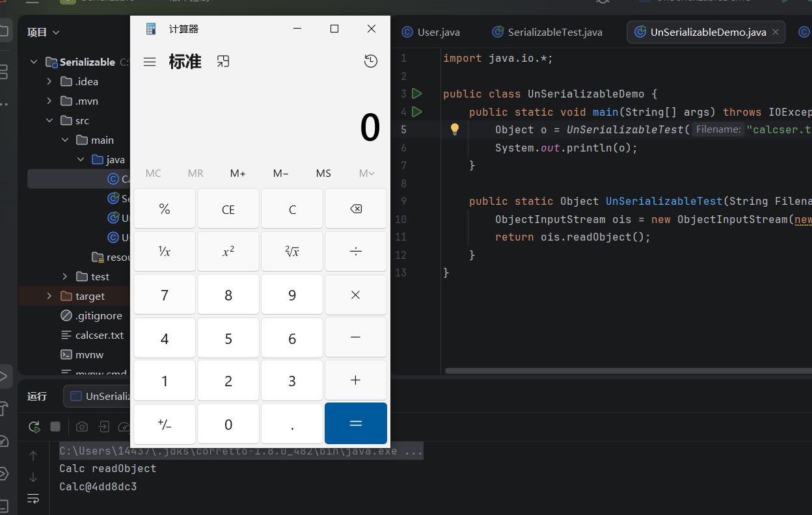Image resolution: width=812 pixels, height=515 pixels.
Task: Click the minus key in Calculator
Action: point(356,337)
